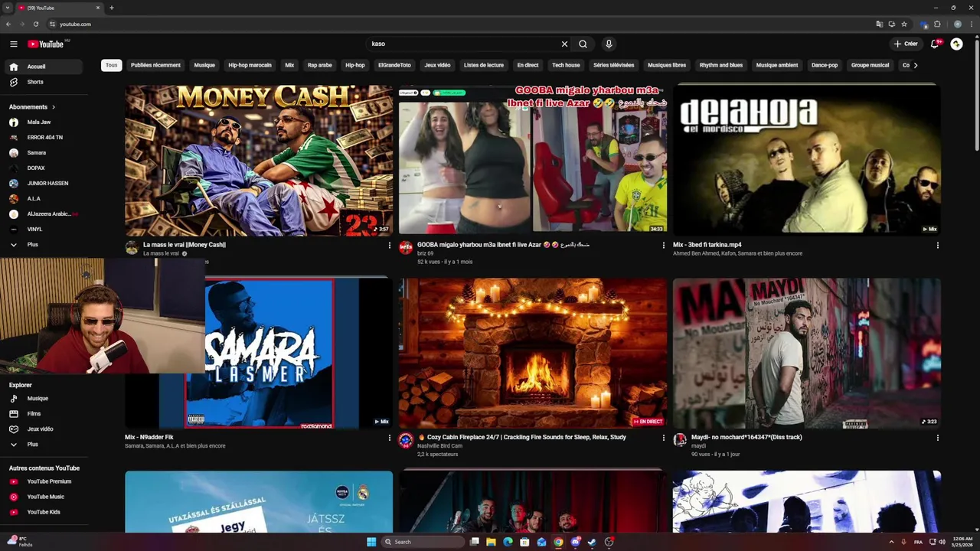Bookmark this page with star icon

coord(904,24)
